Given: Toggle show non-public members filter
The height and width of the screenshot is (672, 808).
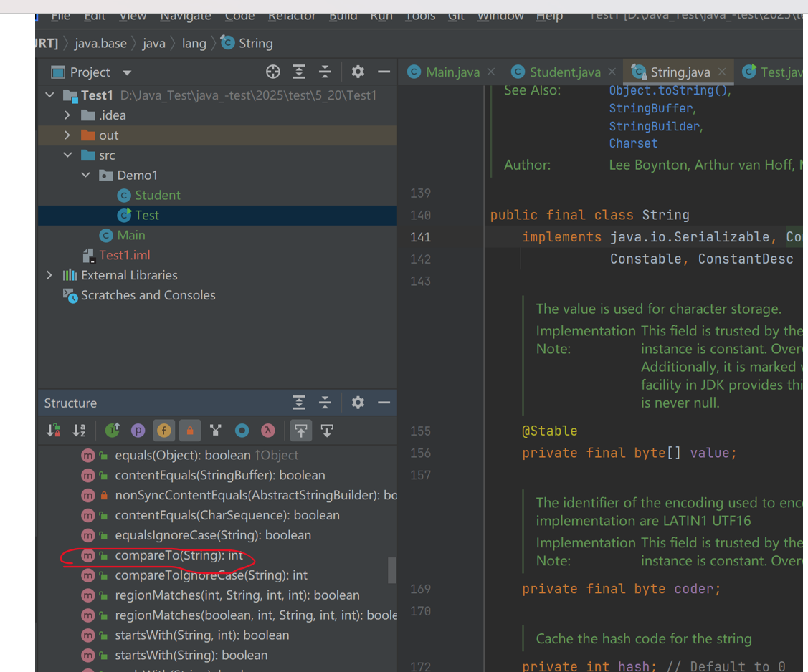Looking at the screenshot, I should click(x=190, y=431).
